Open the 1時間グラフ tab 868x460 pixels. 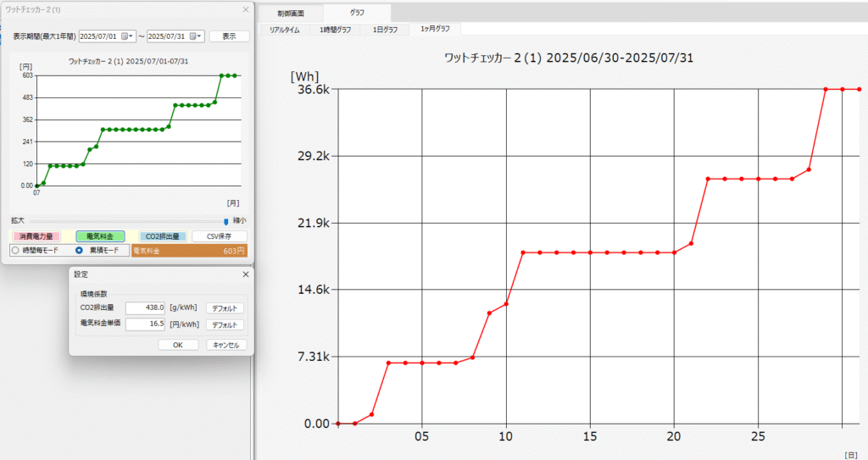point(335,30)
